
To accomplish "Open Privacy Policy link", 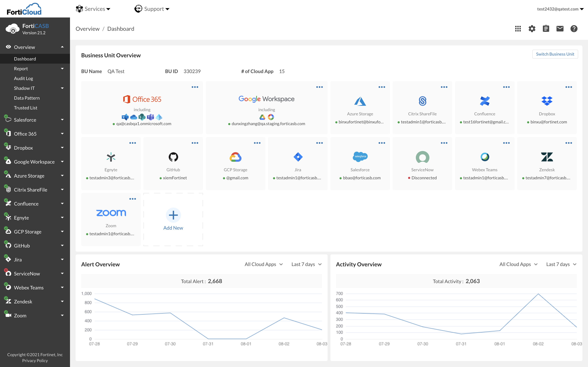I will tap(35, 360).
